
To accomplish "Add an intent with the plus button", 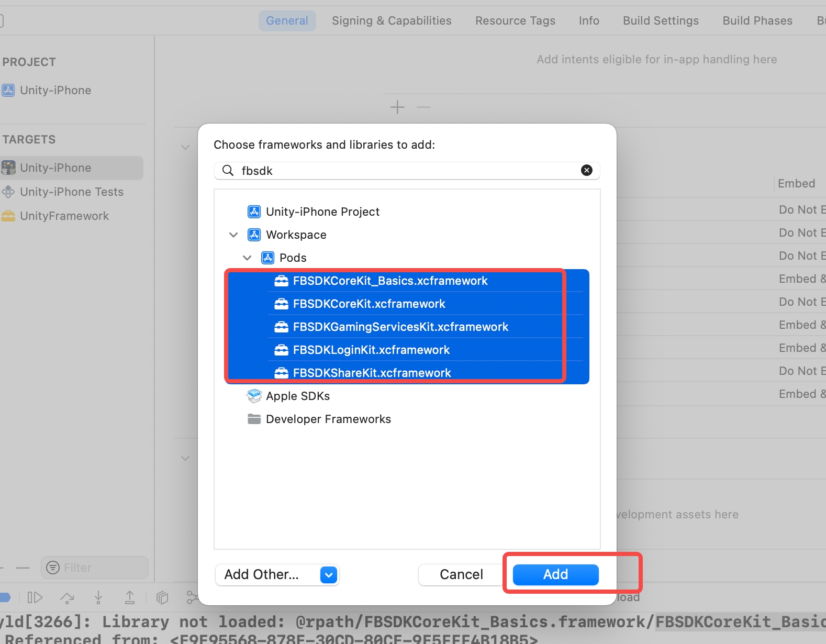I will coord(397,107).
